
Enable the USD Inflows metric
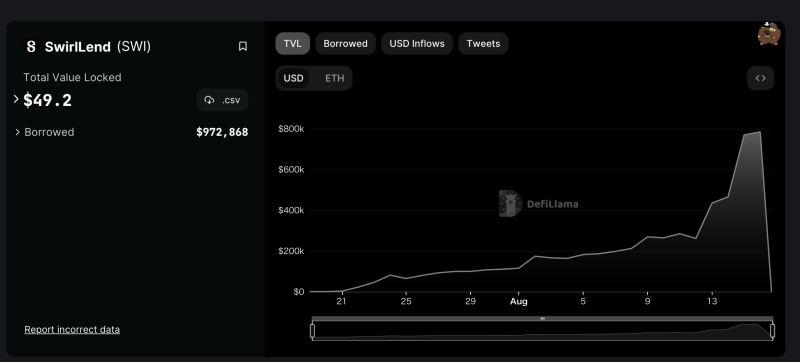[x=417, y=44]
